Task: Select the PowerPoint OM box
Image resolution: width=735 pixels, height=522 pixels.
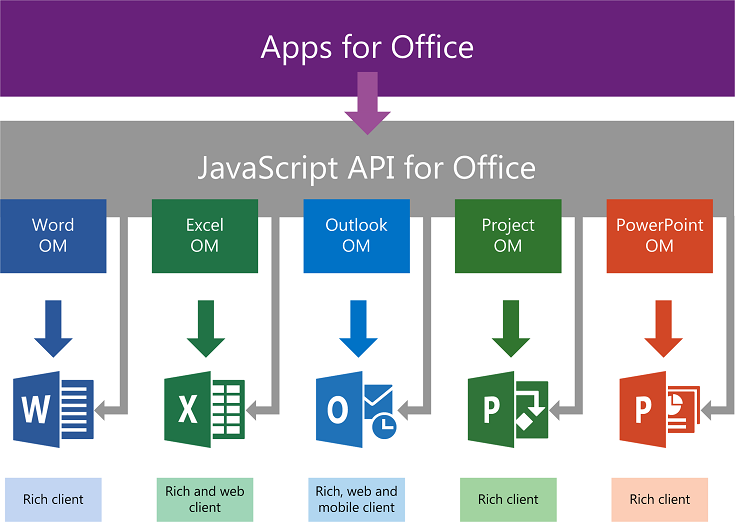Action: (x=660, y=236)
